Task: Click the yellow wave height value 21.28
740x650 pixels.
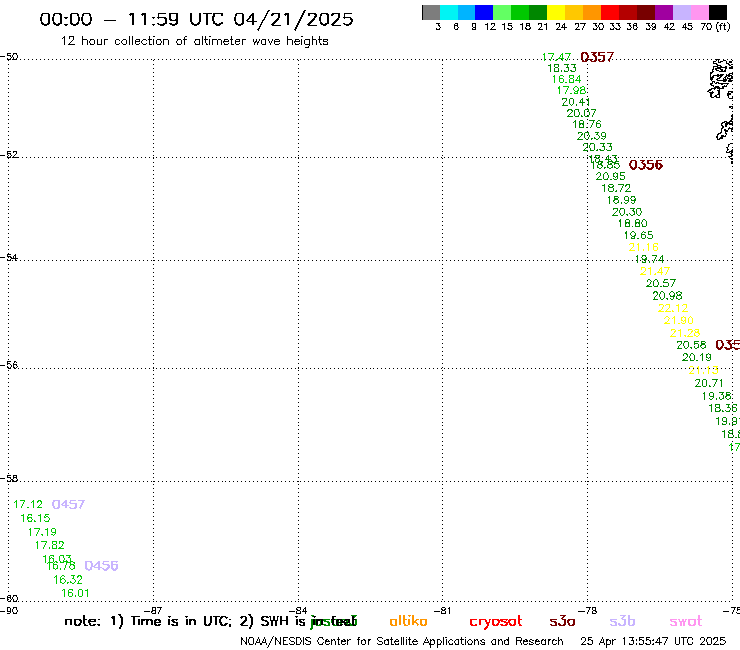Action: click(x=685, y=333)
